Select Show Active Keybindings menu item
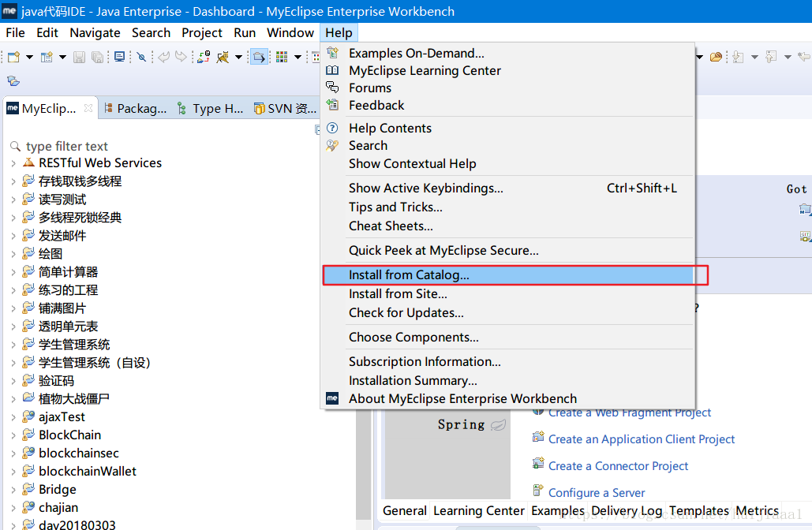The image size is (812, 530). [x=507, y=188]
